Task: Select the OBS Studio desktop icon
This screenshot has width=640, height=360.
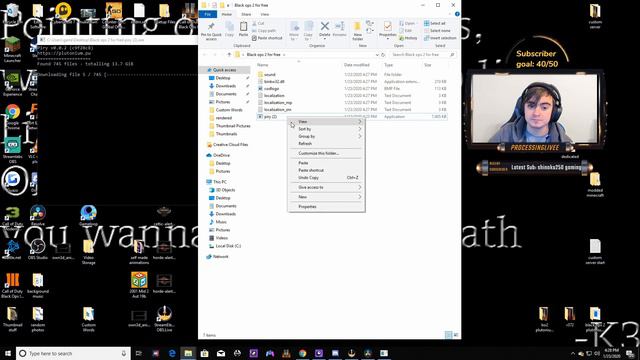Action: pyautogui.click(x=38, y=249)
